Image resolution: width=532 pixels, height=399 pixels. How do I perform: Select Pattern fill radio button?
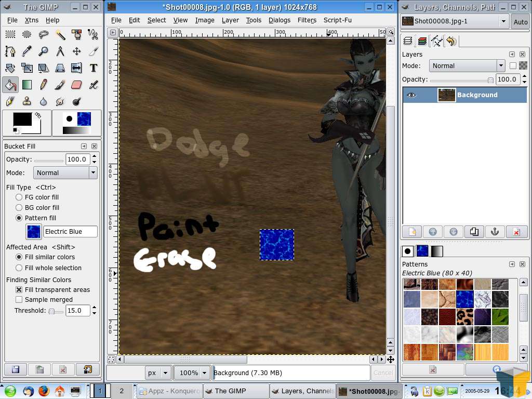pyautogui.click(x=19, y=218)
